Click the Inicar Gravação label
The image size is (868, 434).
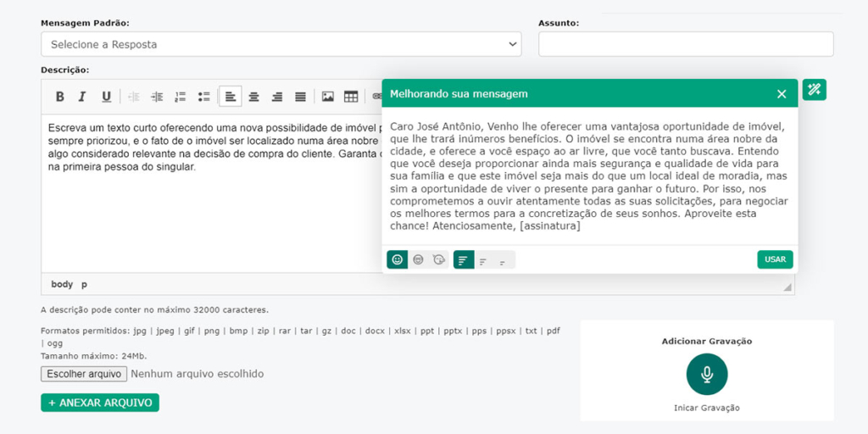click(x=707, y=408)
